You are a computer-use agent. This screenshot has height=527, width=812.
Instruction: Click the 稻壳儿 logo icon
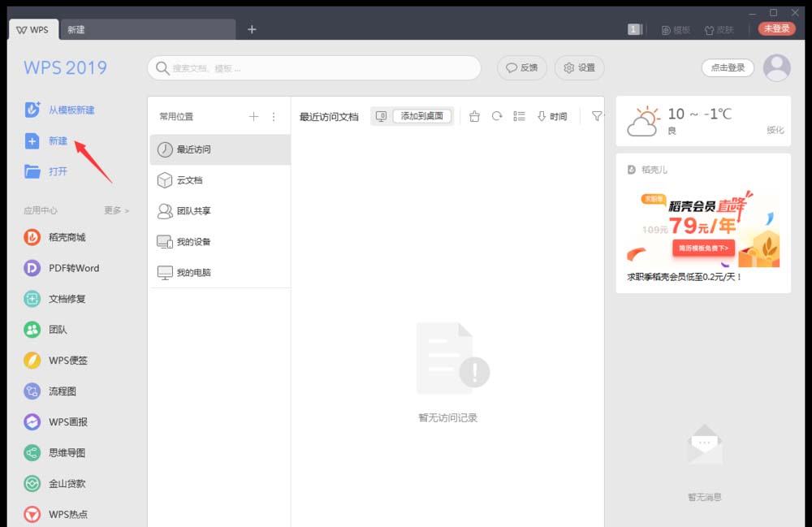click(x=631, y=170)
